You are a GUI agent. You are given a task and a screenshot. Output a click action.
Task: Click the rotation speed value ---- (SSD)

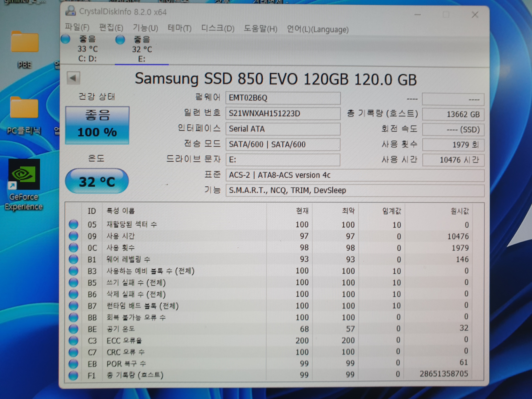(453, 130)
